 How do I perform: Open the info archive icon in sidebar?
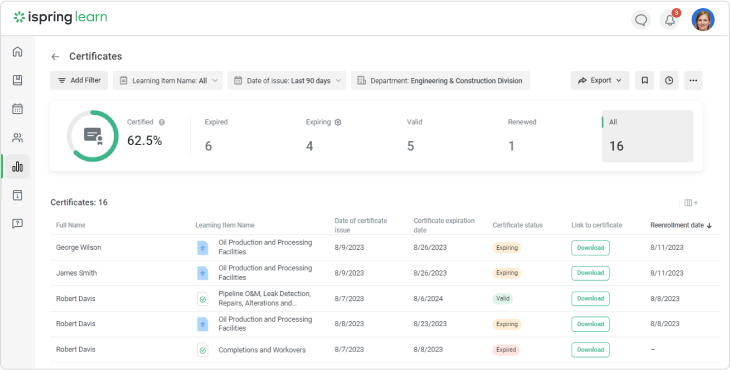coord(18,195)
